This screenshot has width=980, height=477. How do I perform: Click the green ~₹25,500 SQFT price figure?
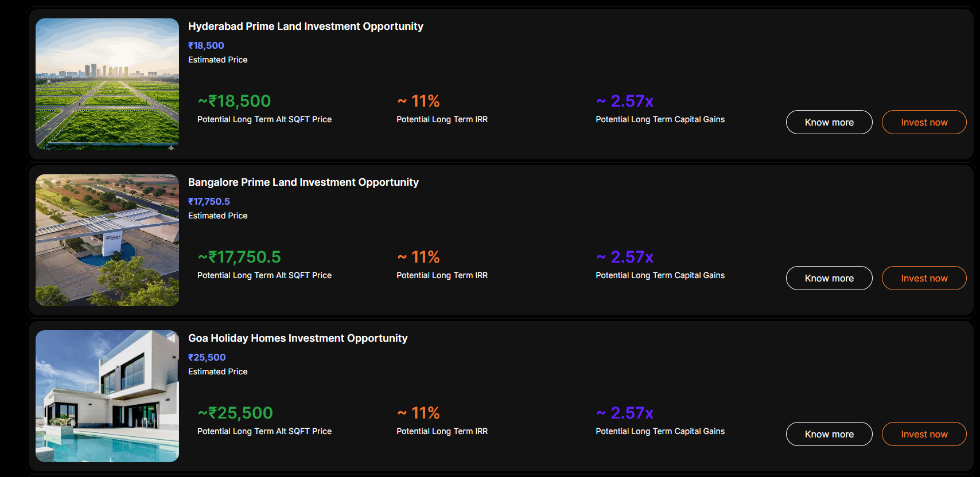pos(235,413)
